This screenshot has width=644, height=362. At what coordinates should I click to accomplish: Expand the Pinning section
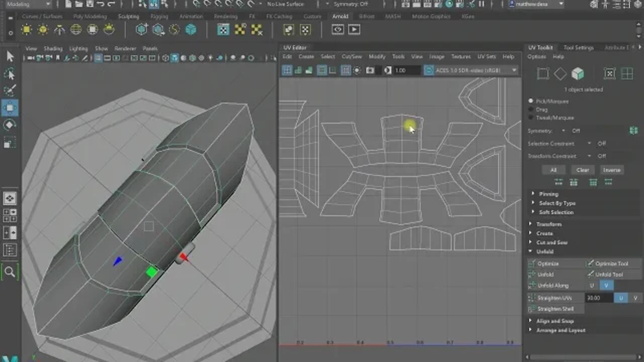pyautogui.click(x=548, y=194)
